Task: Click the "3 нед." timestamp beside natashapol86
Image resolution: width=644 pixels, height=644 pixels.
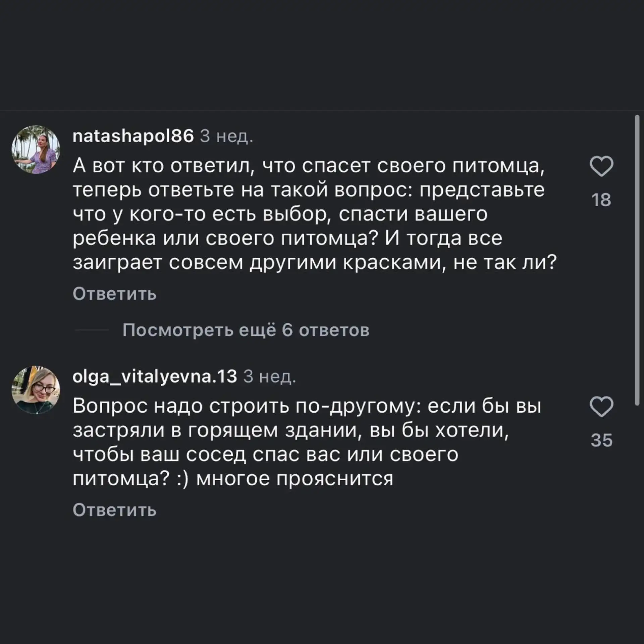Action: (226, 137)
